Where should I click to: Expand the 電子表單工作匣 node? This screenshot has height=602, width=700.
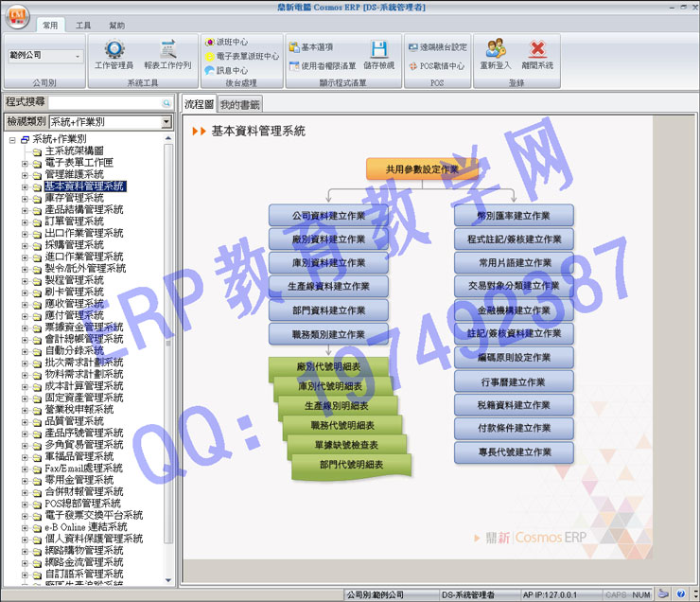pyautogui.click(x=25, y=164)
